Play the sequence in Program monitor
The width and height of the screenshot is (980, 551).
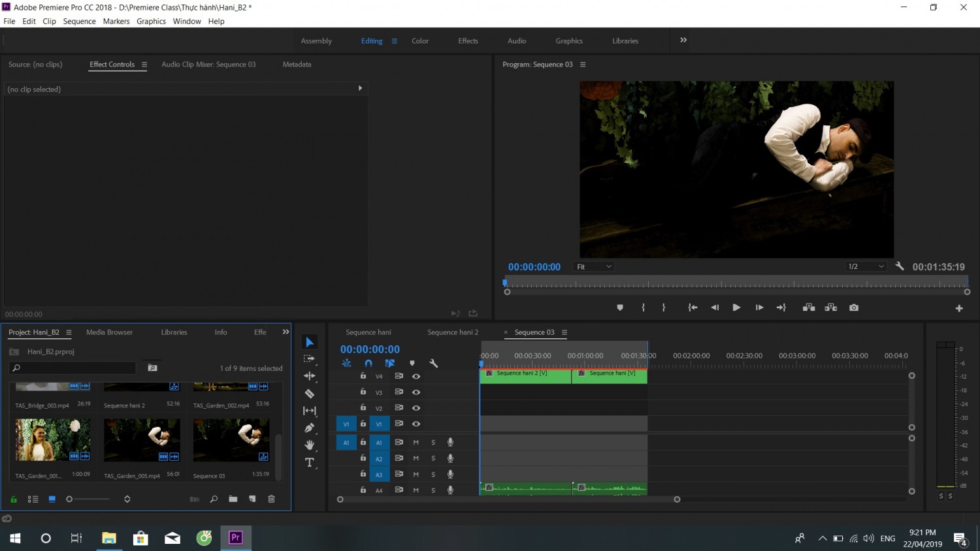736,307
